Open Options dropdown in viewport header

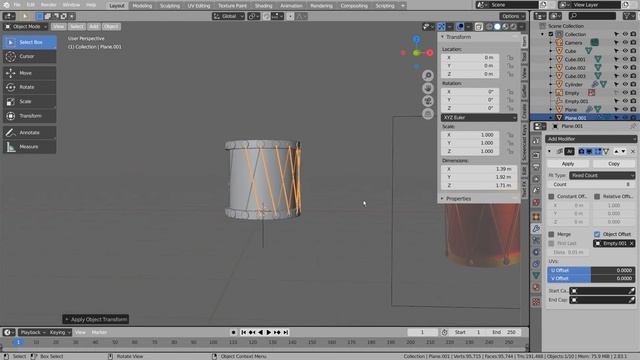pyautogui.click(x=512, y=16)
